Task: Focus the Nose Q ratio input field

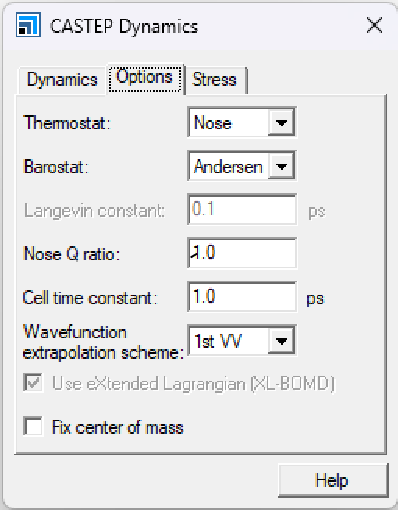Action: point(242,253)
